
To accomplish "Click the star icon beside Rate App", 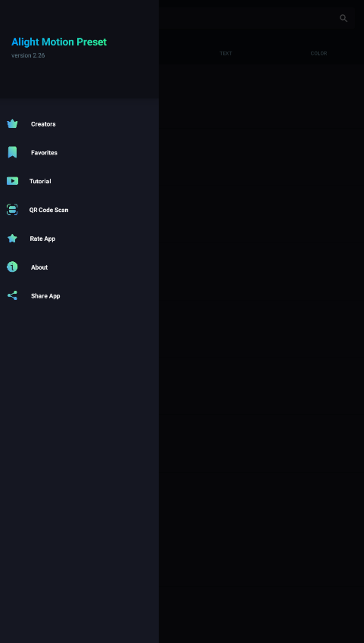I will pos(12,238).
